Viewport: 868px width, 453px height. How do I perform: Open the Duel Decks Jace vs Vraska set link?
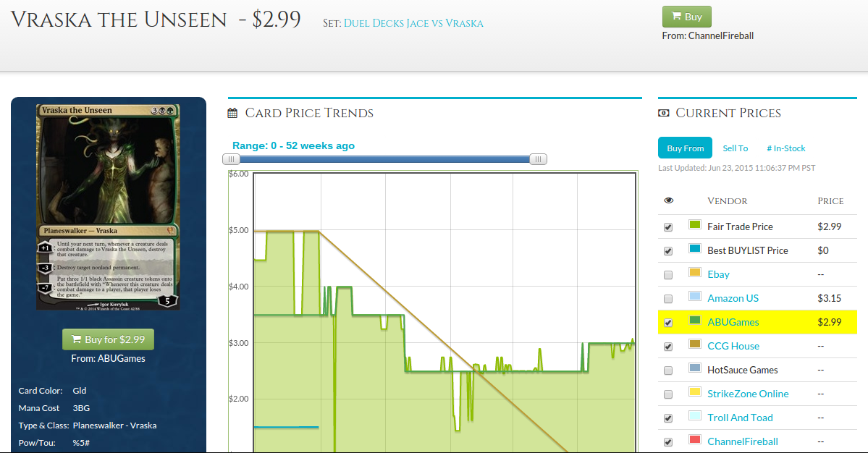(413, 23)
